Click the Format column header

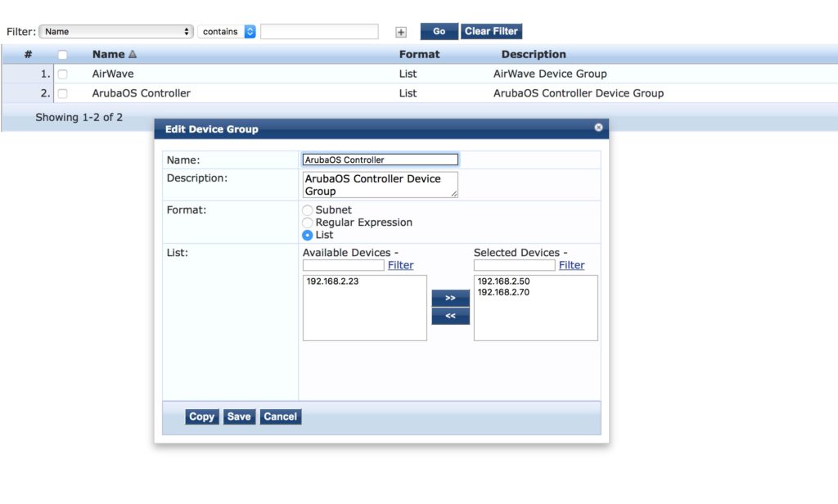[420, 55]
